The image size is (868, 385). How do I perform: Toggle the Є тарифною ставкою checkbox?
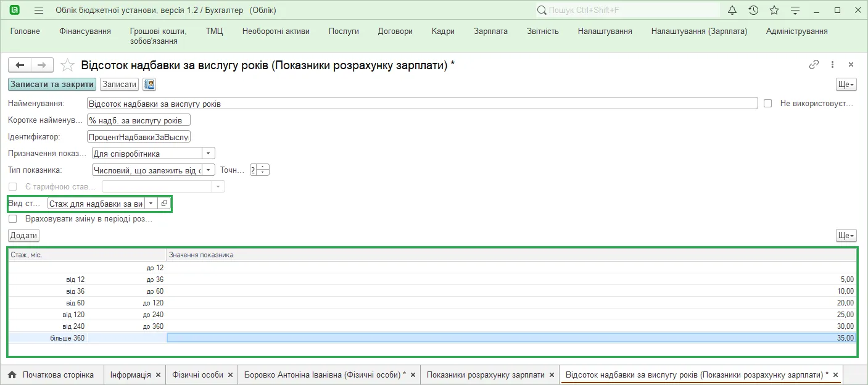point(12,186)
